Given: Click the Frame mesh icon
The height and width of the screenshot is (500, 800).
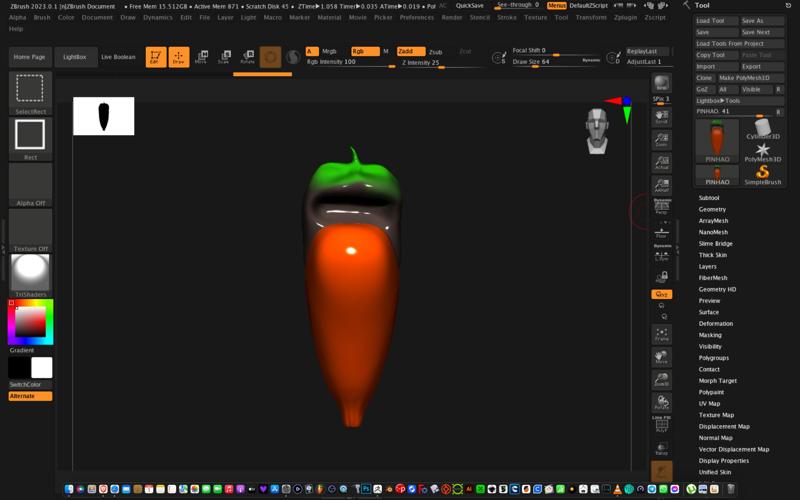Looking at the screenshot, I should 661,335.
